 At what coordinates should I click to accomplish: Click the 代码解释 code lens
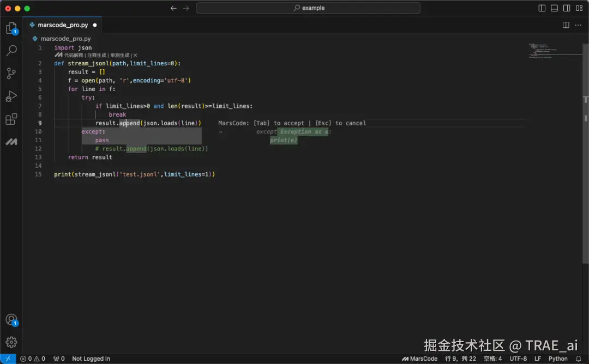(74, 55)
